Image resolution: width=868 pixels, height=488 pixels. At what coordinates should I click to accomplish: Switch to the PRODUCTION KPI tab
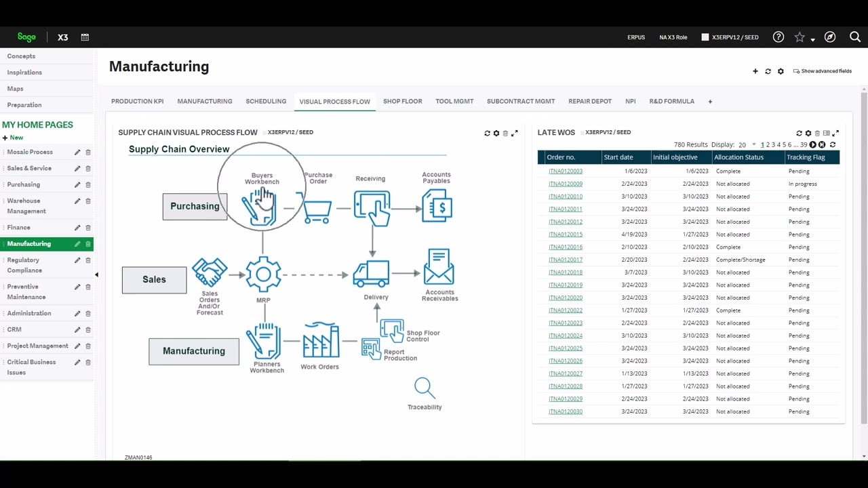138,102
